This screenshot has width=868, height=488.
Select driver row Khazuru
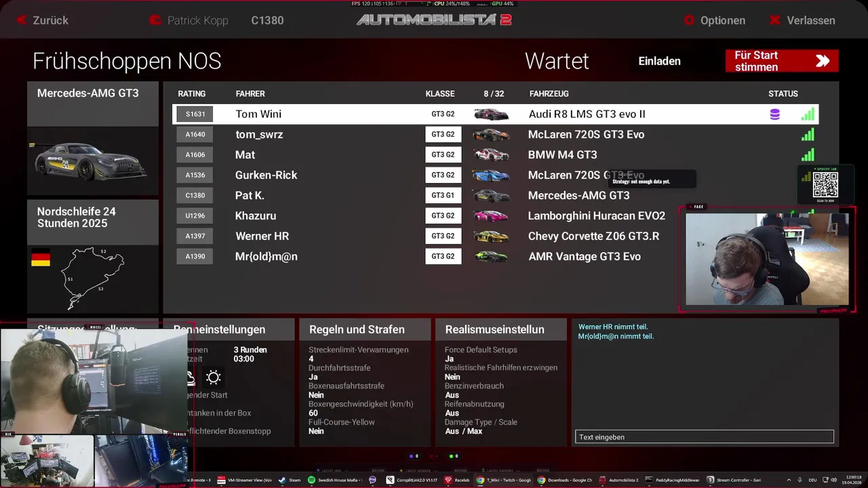click(495, 216)
